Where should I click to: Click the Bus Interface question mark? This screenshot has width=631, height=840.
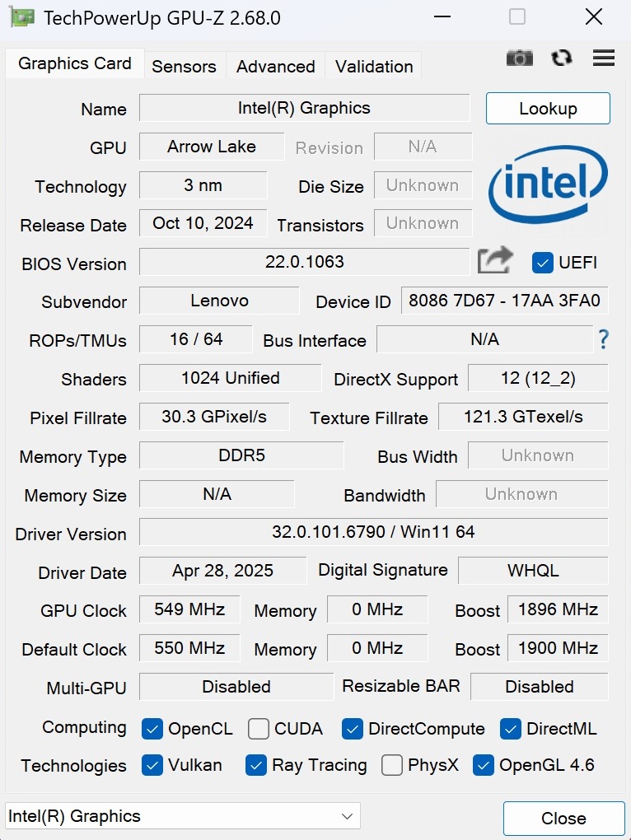coord(604,339)
